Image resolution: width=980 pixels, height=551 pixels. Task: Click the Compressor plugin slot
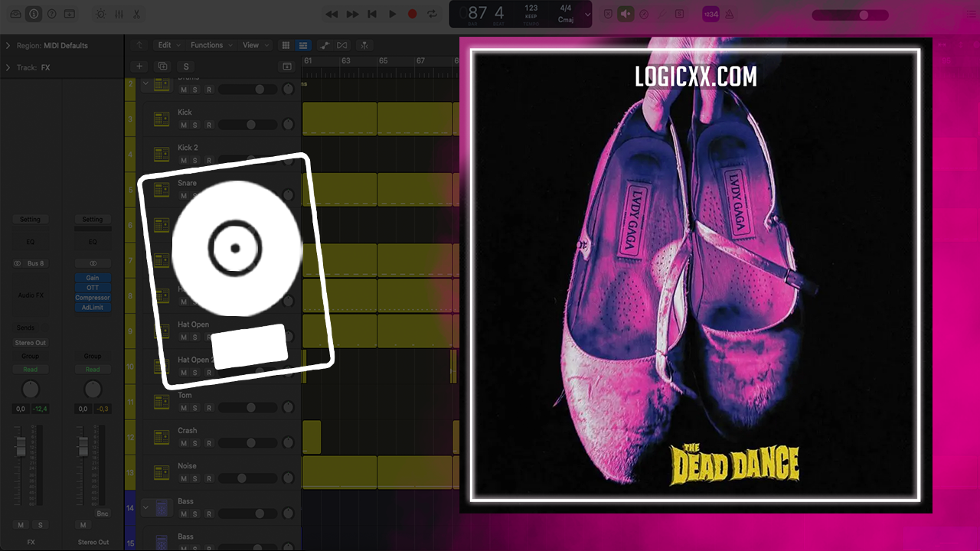click(x=93, y=298)
